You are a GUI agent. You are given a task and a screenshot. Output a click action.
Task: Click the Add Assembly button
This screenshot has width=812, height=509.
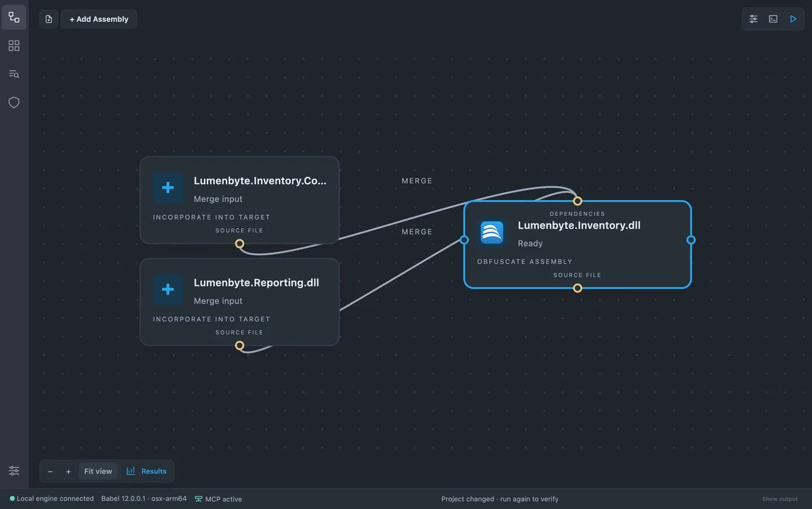pos(99,19)
